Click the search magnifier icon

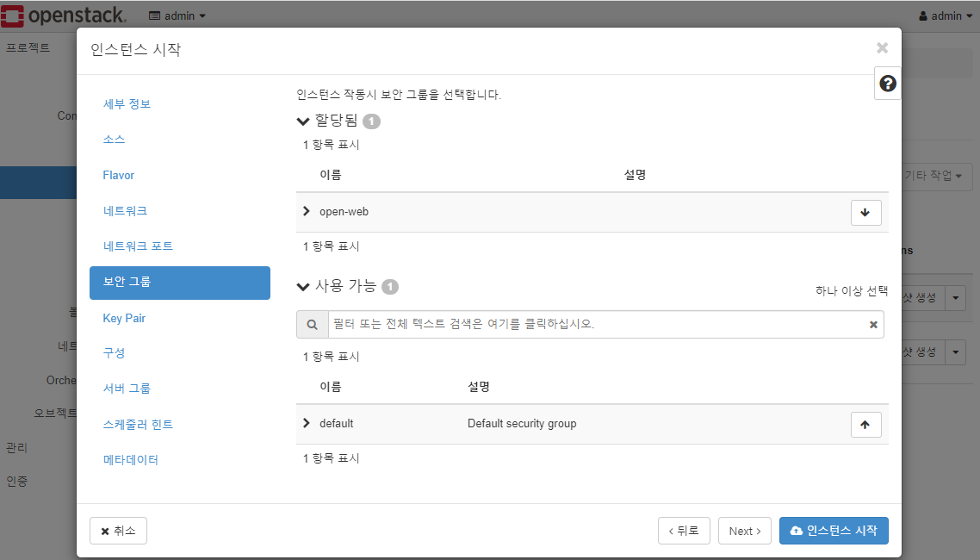[313, 325]
